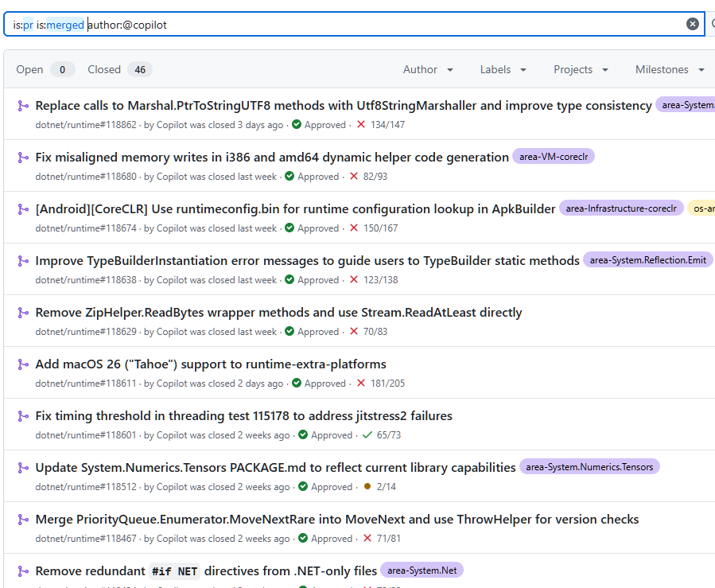Select the area-System.Reflection.Emit label tag
This screenshot has width=715, height=588.
pos(647,260)
